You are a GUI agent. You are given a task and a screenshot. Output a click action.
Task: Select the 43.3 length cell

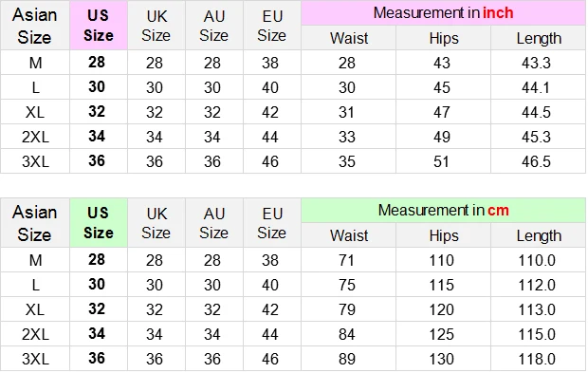pos(536,63)
